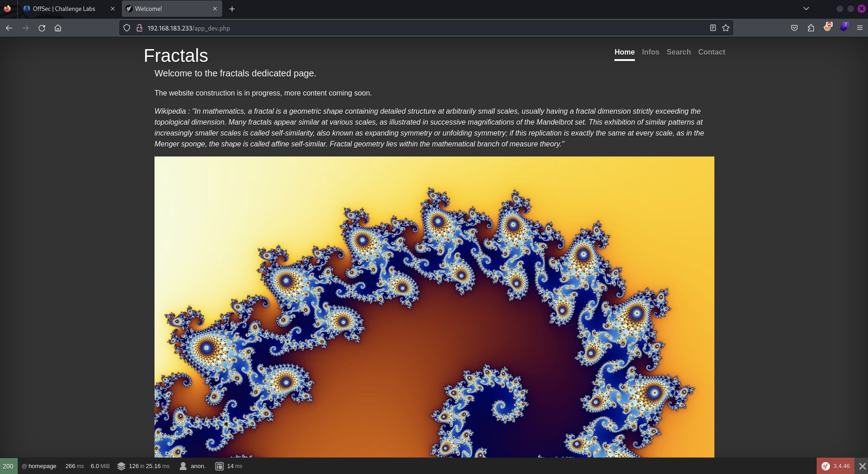Screen dimensions: 868x474
Task: Click the browser reload button
Action: 42,28
